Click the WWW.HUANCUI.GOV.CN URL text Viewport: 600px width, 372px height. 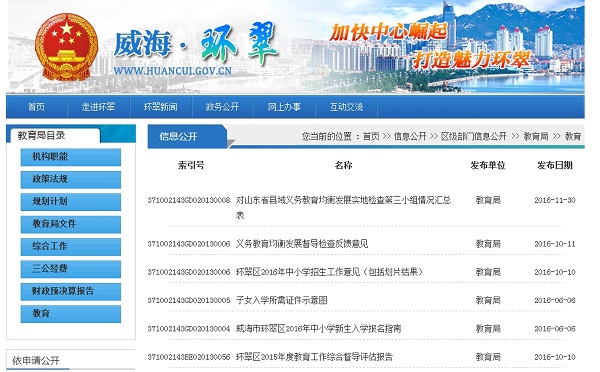(x=173, y=71)
